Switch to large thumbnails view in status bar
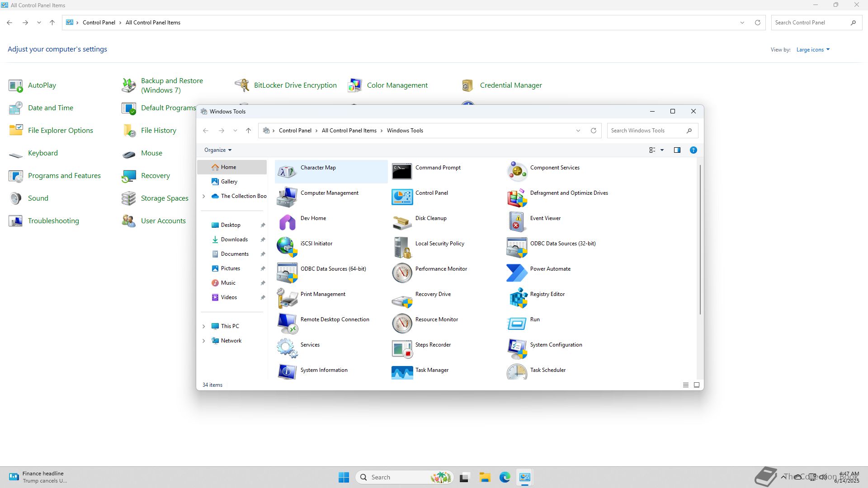The height and width of the screenshot is (488, 868). click(x=697, y=385)
